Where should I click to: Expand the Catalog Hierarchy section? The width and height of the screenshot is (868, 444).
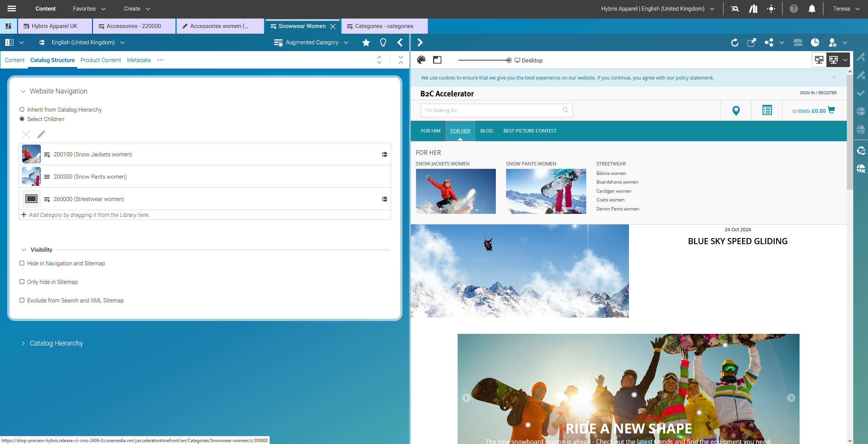[23, 343]
